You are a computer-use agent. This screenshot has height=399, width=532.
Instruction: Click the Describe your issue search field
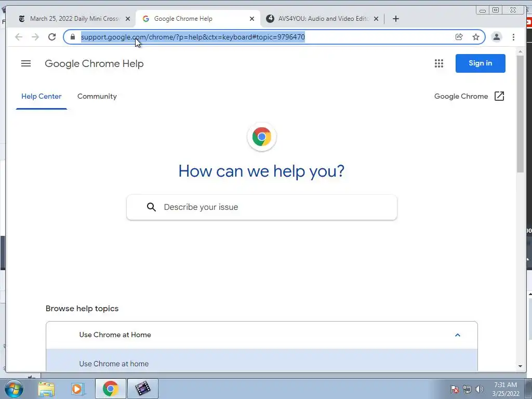(x=262, y=207)
